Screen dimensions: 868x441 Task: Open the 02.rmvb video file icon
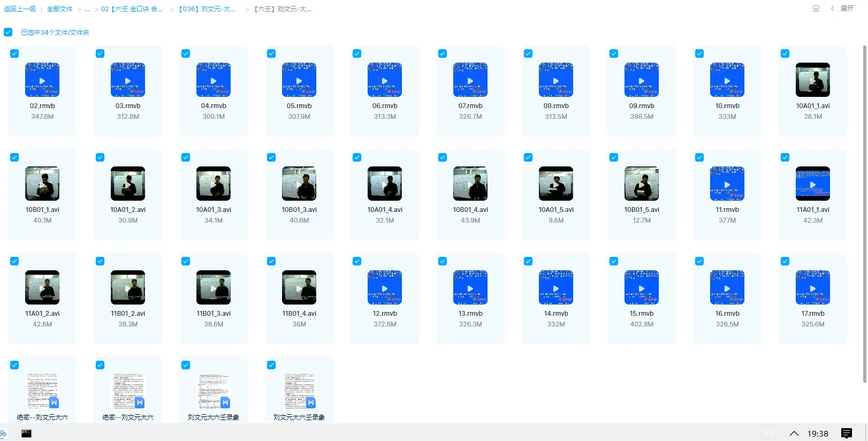(42, 80)
